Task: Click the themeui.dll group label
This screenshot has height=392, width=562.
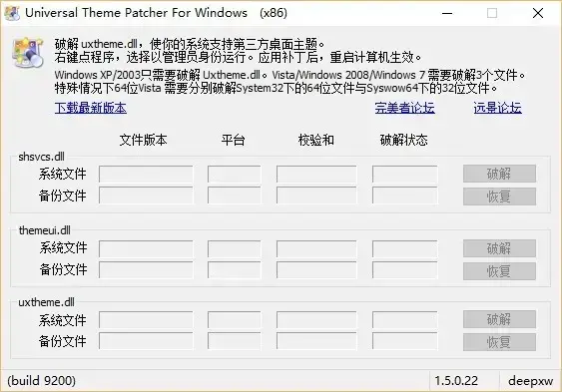Action: (45, 230)
